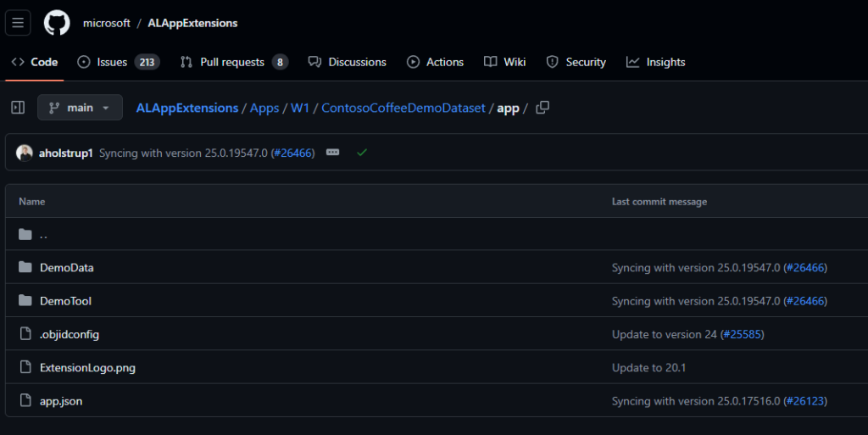Open the Pull requests tab
This screenshot has height=435, width=868.
[x=234, y=62]
